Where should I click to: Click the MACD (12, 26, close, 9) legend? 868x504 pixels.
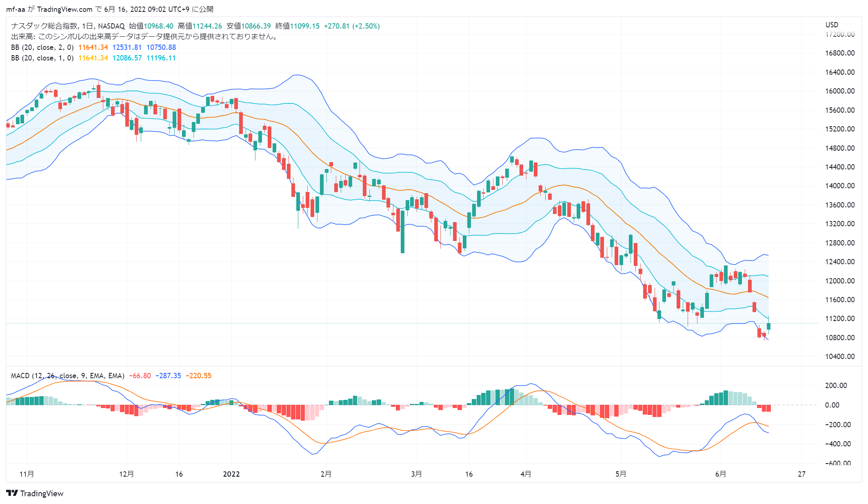pyautogui.click(x=68, y=376)
